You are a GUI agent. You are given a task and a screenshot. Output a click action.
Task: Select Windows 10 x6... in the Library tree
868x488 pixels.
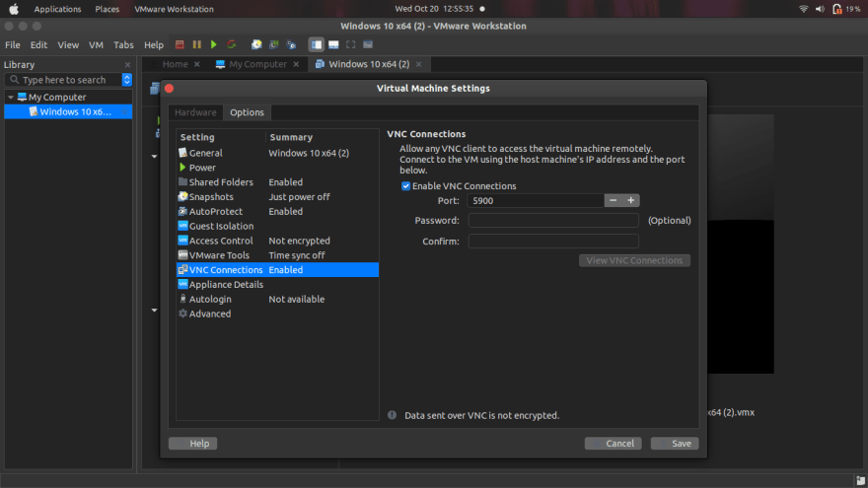point(68,111)
